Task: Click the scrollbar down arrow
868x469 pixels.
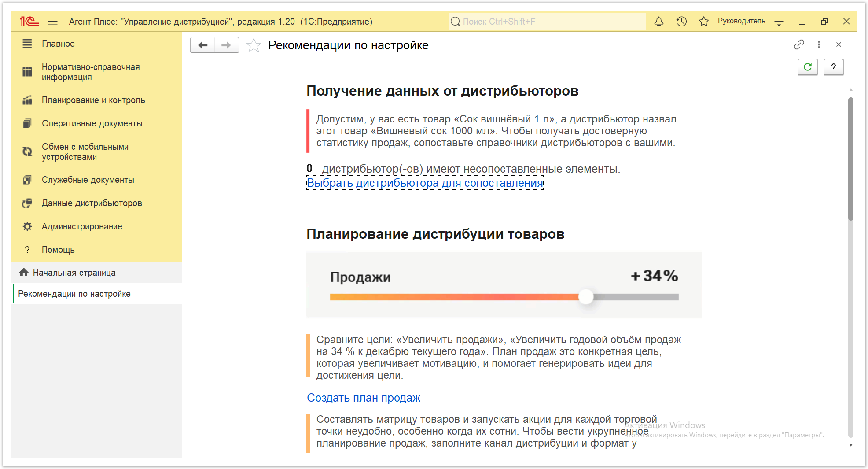Action: (x=851, y=445)
